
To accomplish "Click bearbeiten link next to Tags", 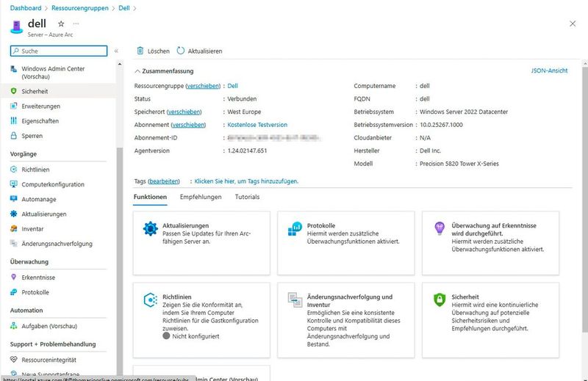I will [x=164, y=181].
